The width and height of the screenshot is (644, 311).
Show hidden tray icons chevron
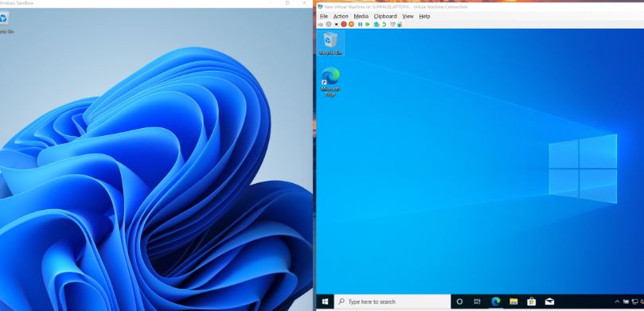(x=617, y=301)
